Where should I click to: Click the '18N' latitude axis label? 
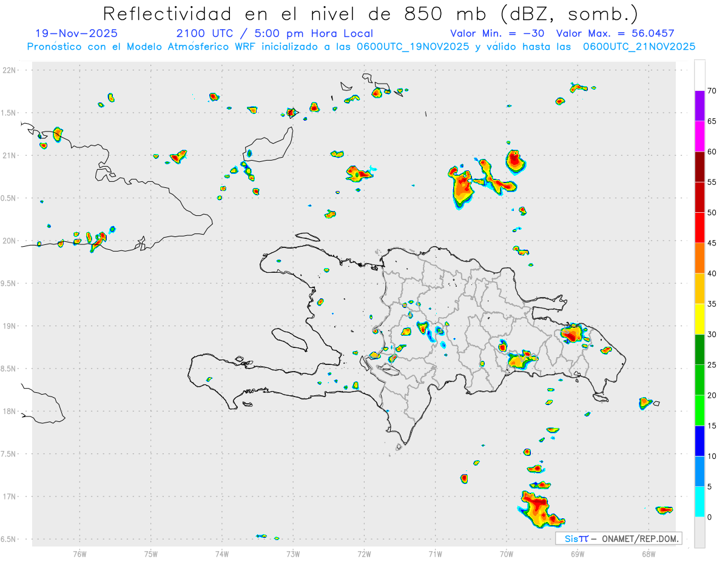(10, 412)
